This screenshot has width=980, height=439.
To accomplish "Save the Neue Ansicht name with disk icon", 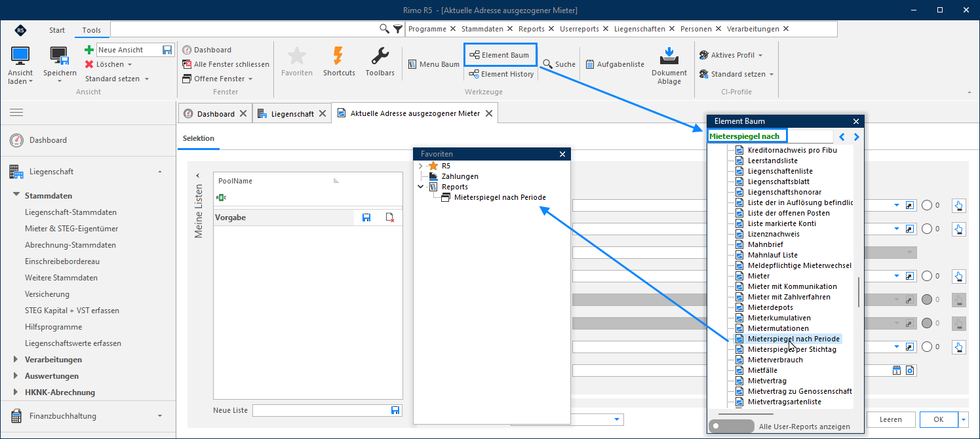I will (167, 50).
